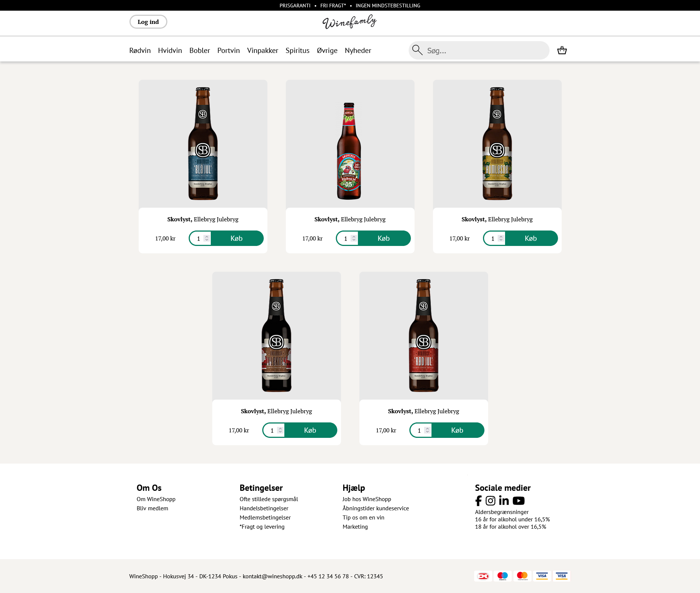The width and height of the screenshot is (700, 593).
Task: Open the LinkedIn social media icon
Action: pyautogui.click(x=504, y=500)
